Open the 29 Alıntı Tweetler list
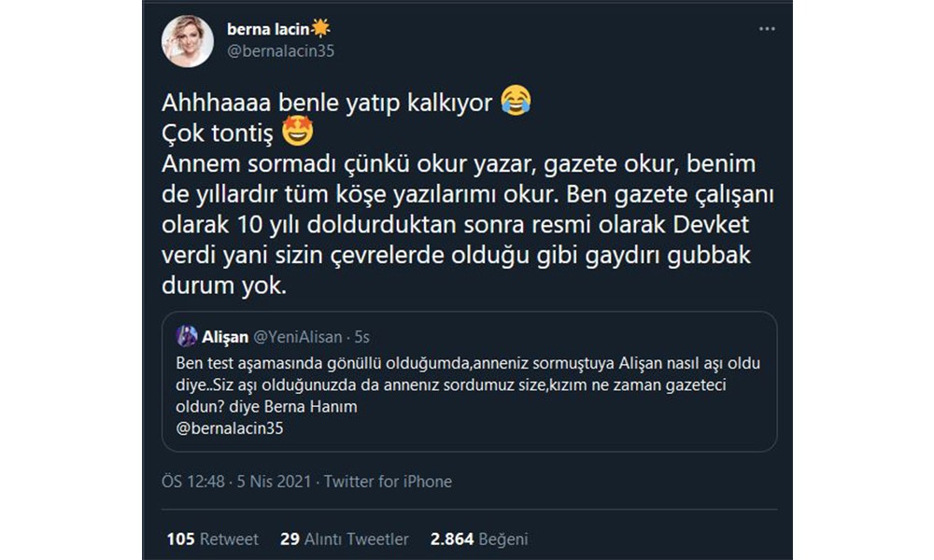The width and height of the screenshot is (934, 560). coord(345,539)
